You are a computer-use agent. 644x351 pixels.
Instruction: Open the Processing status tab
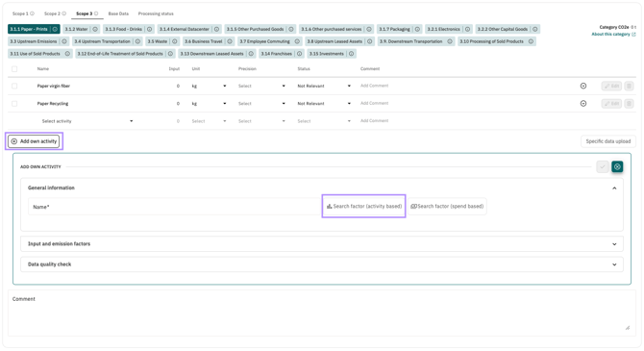[156, 13]
